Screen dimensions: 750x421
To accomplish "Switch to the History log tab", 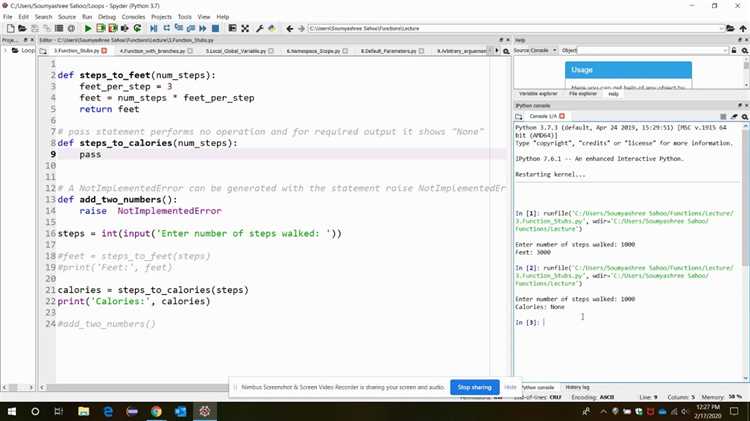I will click(x=577, y=387).
